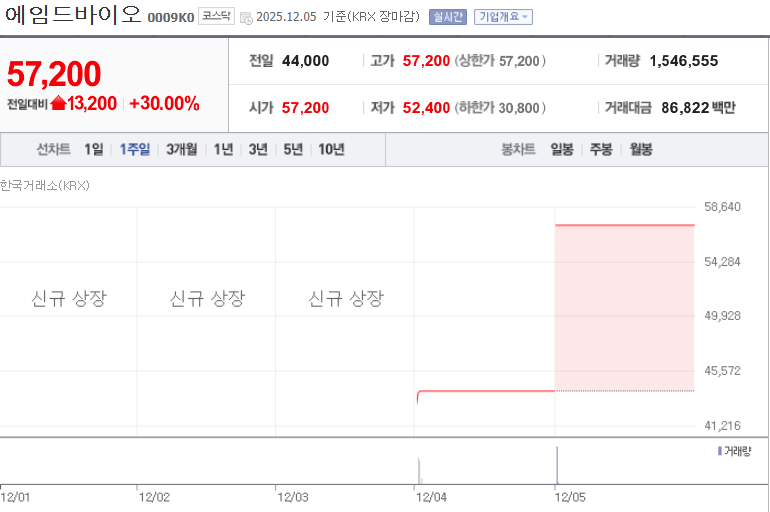Image resolution: width=770 pixels, height=512 pixels.
Task: Select the 1일 line chart tab
Action: click(94, 149)
